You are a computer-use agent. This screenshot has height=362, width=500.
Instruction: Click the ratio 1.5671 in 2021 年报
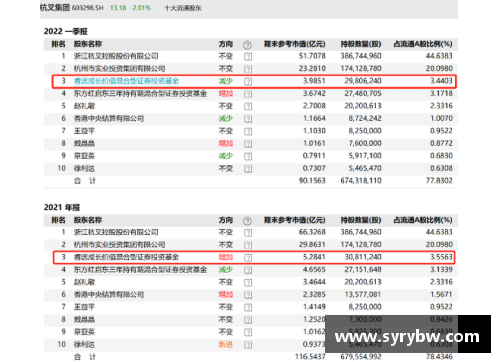441,294
